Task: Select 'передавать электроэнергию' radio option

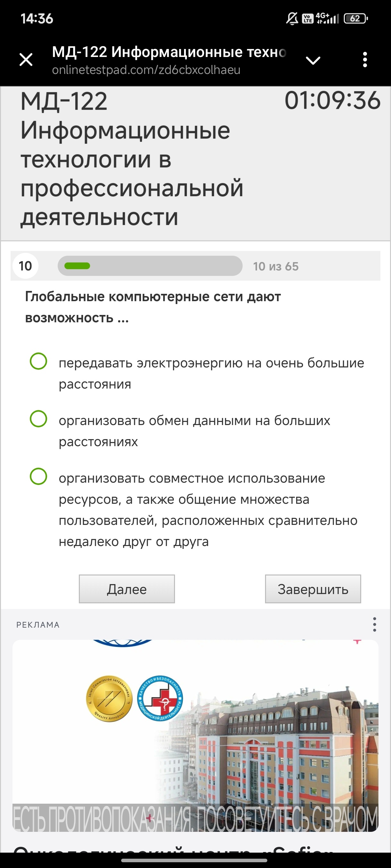Action: 38,361
